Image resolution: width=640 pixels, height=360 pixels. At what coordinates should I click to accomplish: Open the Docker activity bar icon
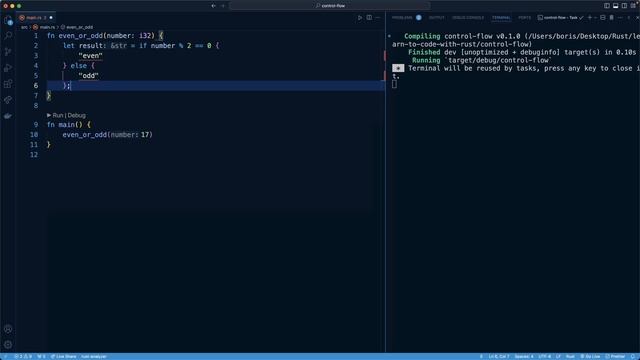pyautogui.click(x=8, y=116)
